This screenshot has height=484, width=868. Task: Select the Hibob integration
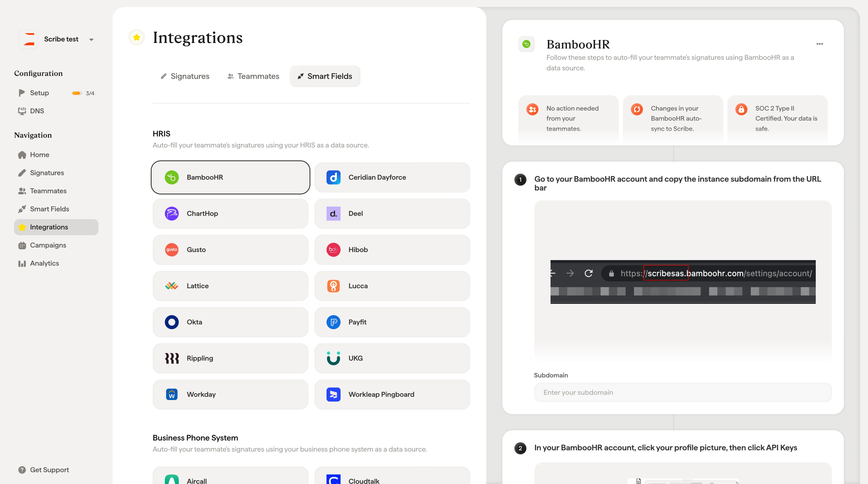392,250
